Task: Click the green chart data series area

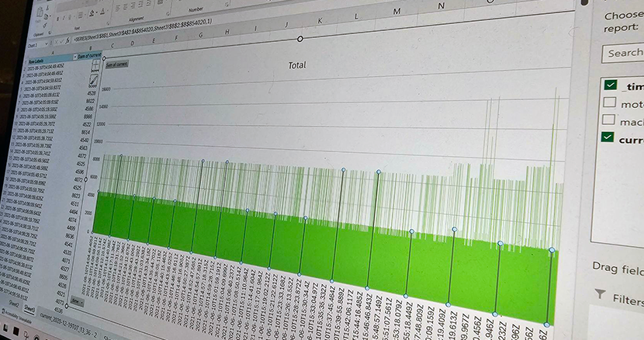Action: 310,248
